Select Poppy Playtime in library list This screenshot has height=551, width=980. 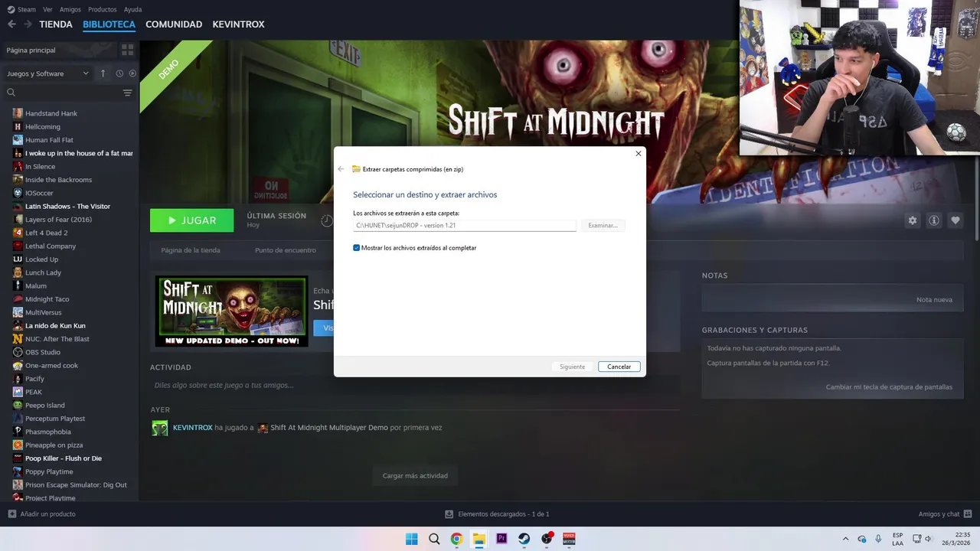tap(49, 471)
